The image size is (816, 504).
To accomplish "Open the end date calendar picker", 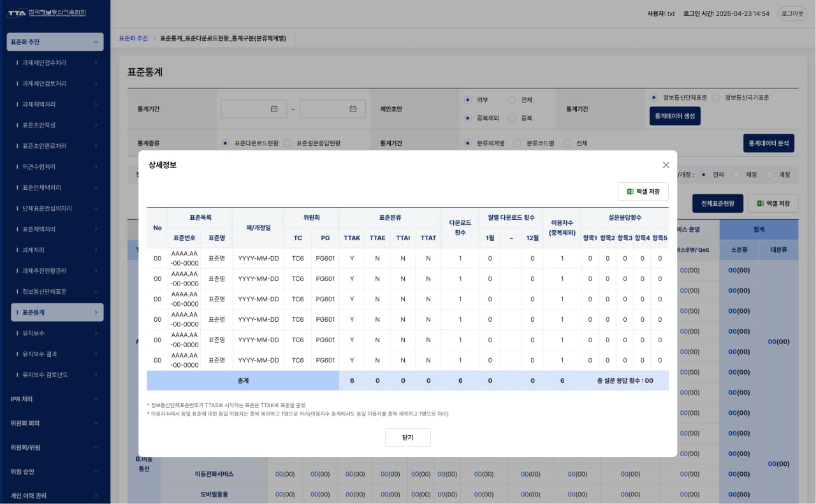I will coord(353,109).
